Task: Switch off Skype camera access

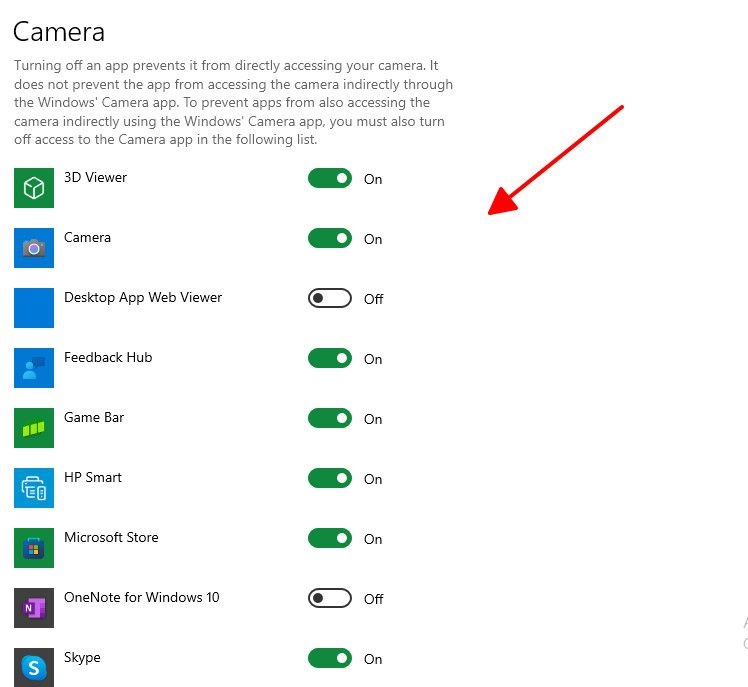Action: click(330, 658)
